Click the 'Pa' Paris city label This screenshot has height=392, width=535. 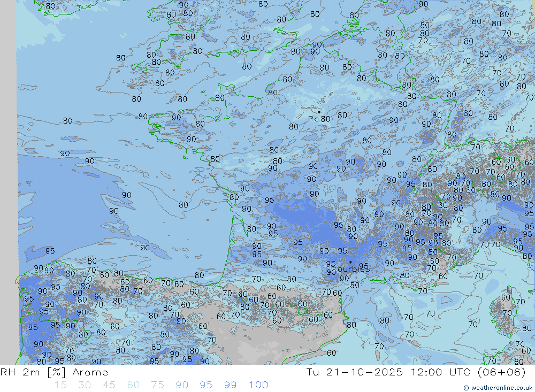click(x=313, y=119)
